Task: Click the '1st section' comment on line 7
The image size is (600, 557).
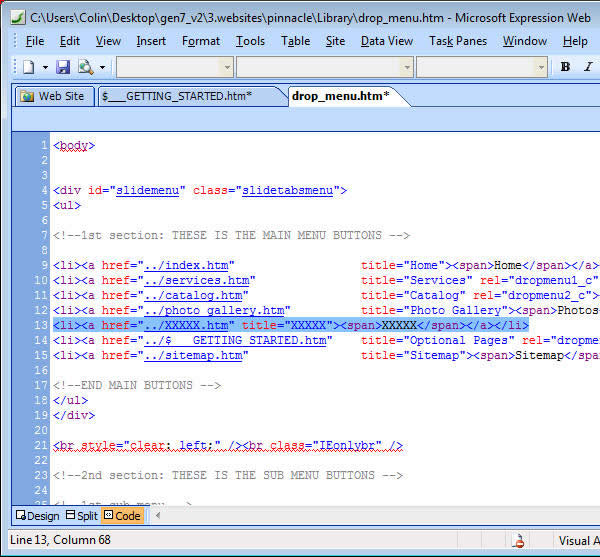Action: (x=231, y=235)
